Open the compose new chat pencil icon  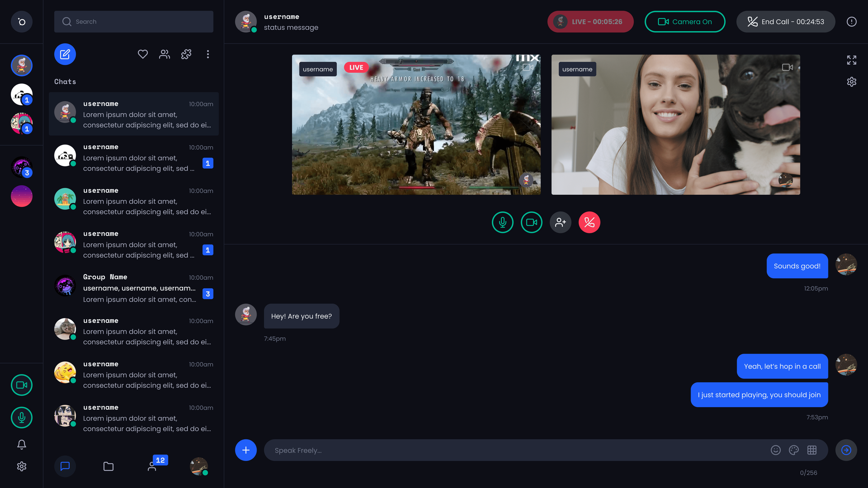(x=65, y=54)
